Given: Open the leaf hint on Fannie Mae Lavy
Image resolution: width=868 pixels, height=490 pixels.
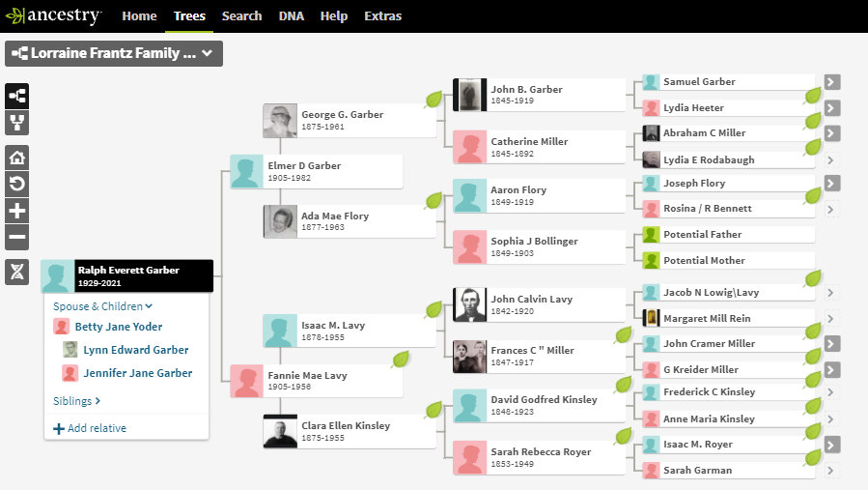Looking at the screenshot, I should pos(400,360).
